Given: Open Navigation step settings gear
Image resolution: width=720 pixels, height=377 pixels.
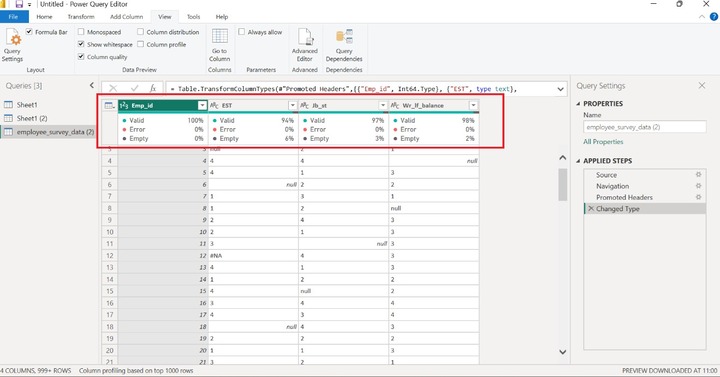Looking at the screenshot, I should [x=698, y=186].
